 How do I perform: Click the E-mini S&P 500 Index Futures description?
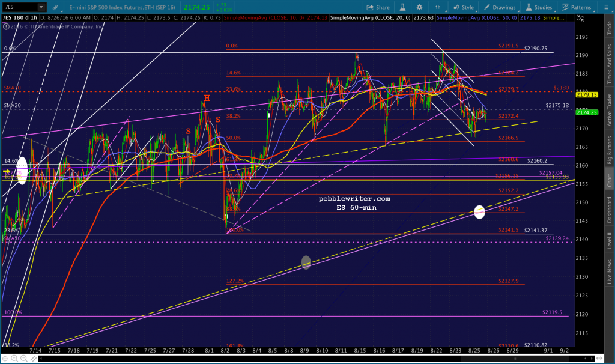point(122,7)
